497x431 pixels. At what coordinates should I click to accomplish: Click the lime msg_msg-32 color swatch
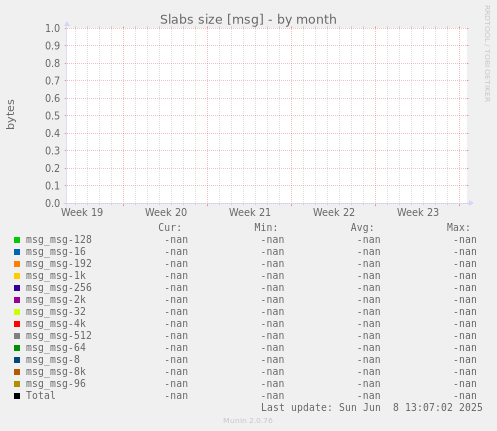point(17,312)
